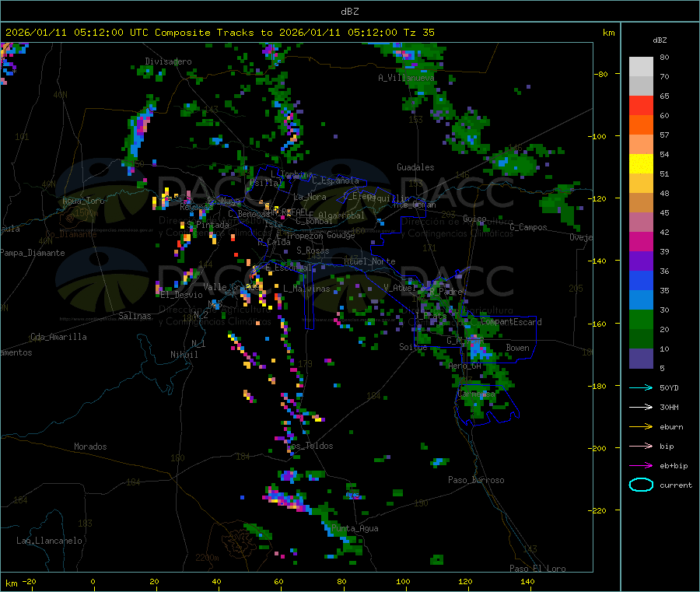Click the Atuel_Norte map label
This screenshot has width=700, height=592.
click(x=369, y=261)
